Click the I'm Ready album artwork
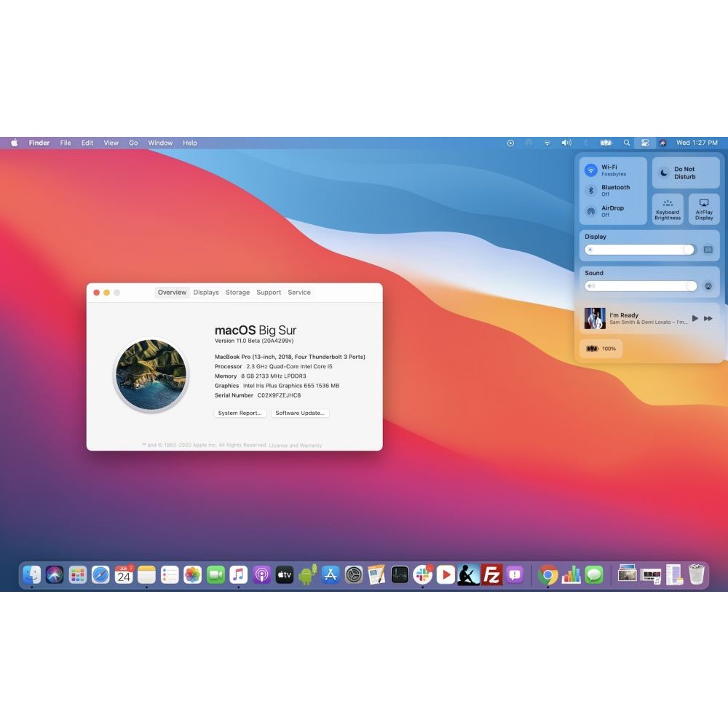The height and width of the screenshot is (728, 728). [595, 318]
